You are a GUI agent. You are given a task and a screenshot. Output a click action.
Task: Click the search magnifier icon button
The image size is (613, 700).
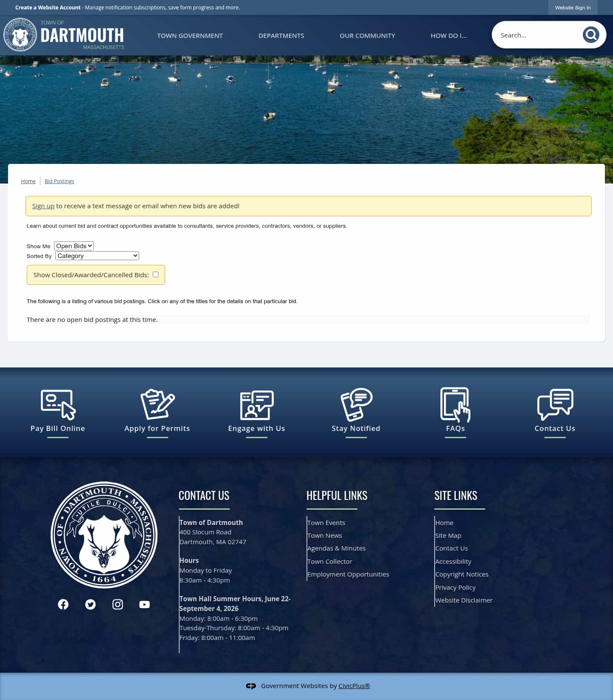(591, 35)
